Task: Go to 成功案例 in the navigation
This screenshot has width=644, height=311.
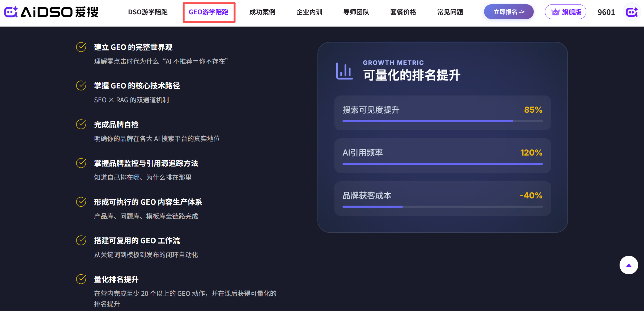Action: (x=262, y=12)
